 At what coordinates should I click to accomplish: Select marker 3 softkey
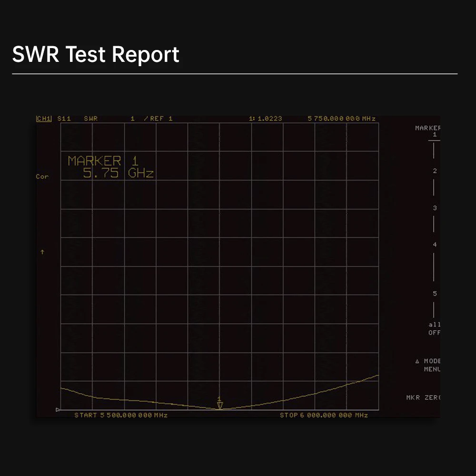point(435,208)
